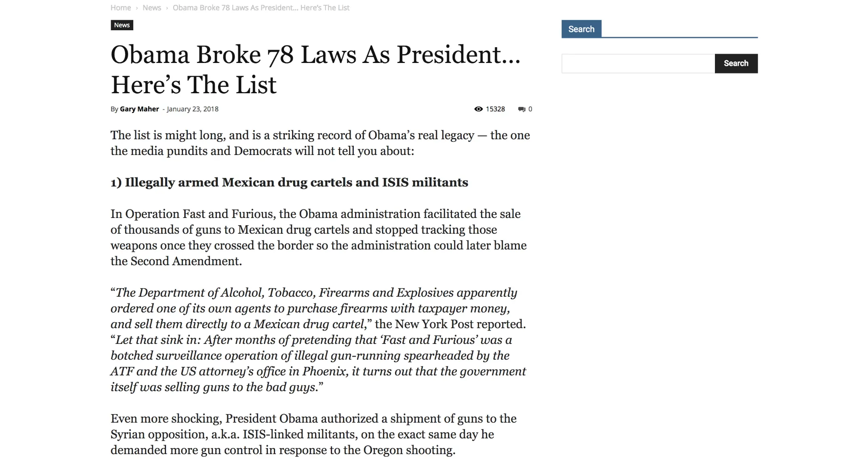Click the breadcrumb arrow after Home
This screenshot has width=868, height=463.
(137, 8)
